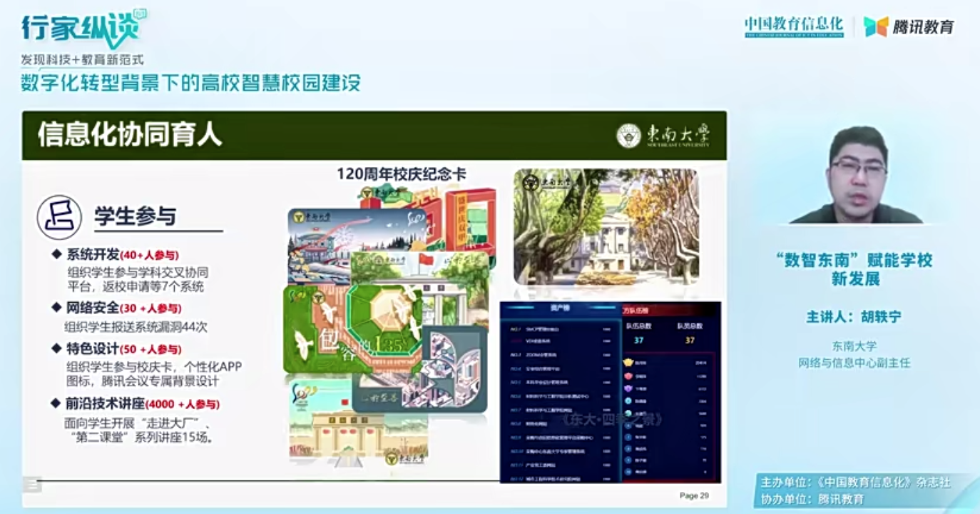The height and width of the screenshot is (514, 980).
Task: Select the speaker's webcam video
Action: point(855,176)
